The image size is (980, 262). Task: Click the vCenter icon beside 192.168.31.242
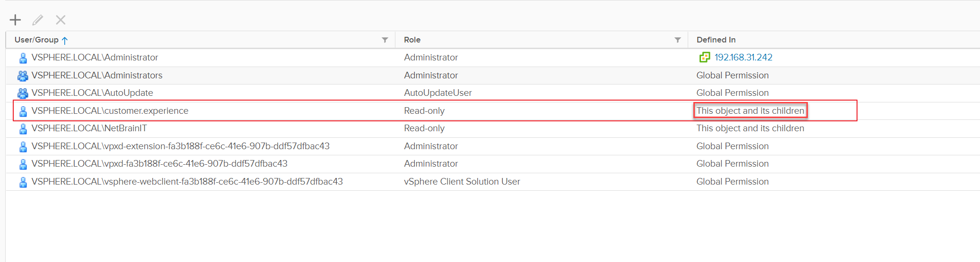(704, 58)
